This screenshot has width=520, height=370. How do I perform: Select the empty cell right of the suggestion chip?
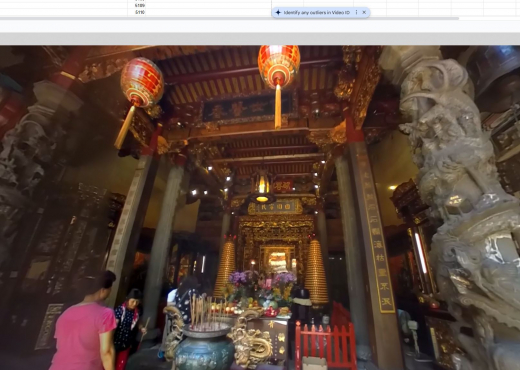(x=402, y=12)
